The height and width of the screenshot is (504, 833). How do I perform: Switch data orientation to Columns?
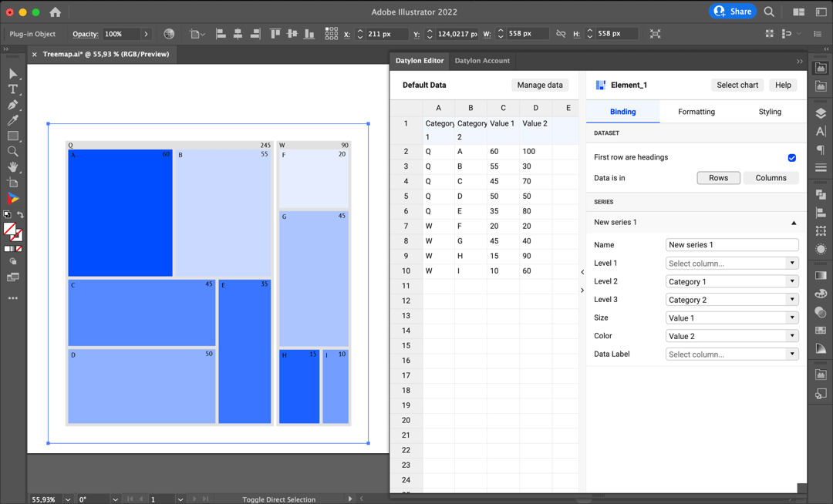771,177
